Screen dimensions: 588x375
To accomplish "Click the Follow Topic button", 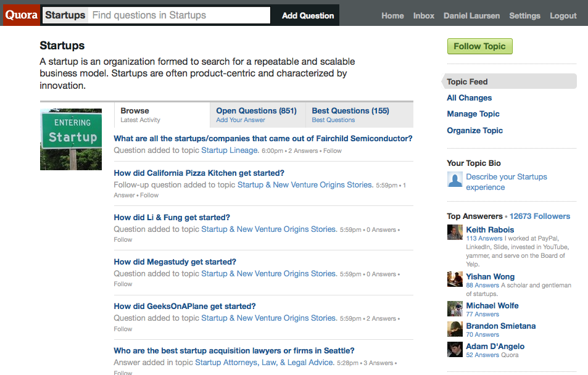I will (479, 46).
